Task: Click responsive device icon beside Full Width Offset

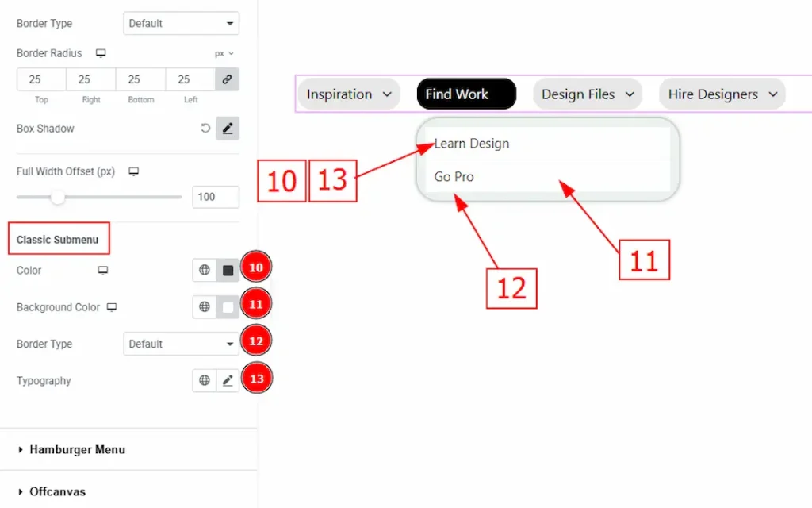Action: pyautogui.click(x=134, y=171)
